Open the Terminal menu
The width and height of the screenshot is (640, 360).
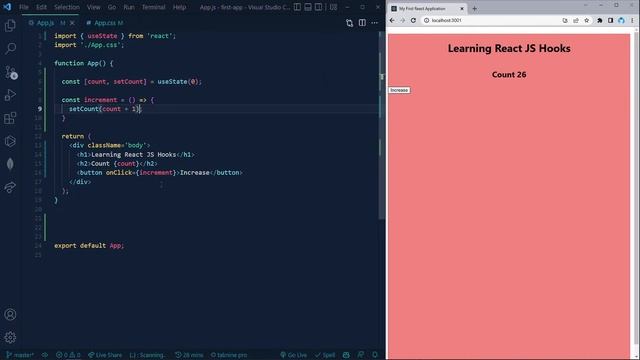point(153,7)
